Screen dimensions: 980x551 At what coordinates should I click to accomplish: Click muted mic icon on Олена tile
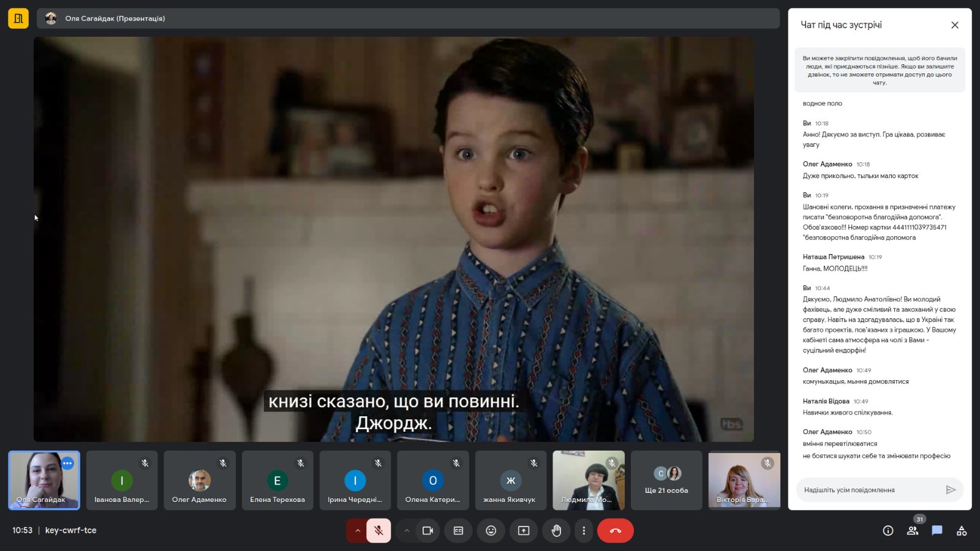(x=456, y=463)
